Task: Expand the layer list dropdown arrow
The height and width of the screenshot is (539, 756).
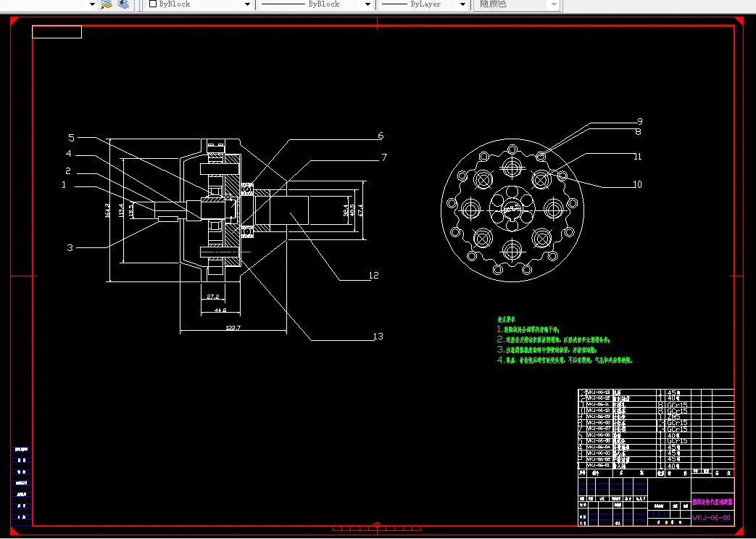Action: coord(92,4)
